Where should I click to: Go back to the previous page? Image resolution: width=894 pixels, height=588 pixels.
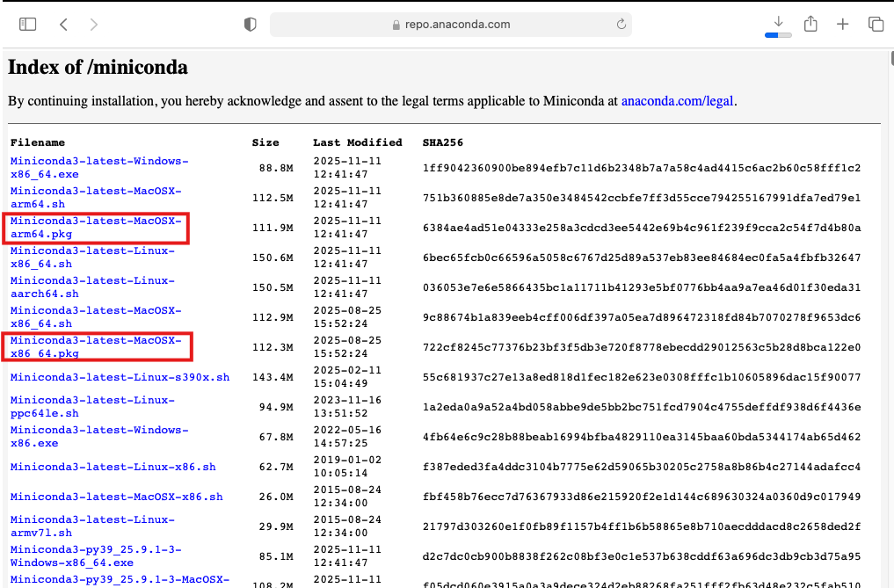click(63, 25)
